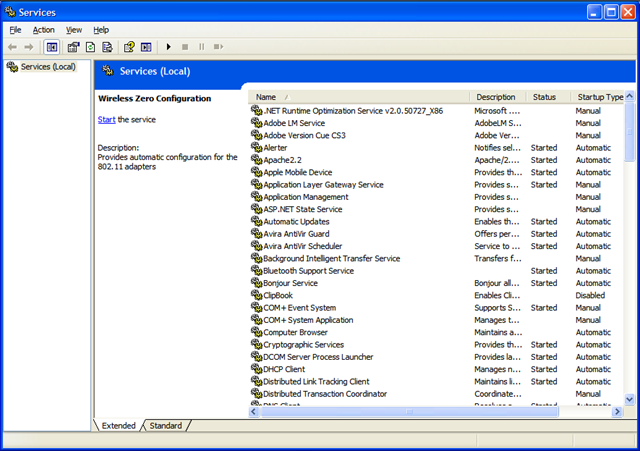Click the Stop Service toolbar icon

click(185, 47)
